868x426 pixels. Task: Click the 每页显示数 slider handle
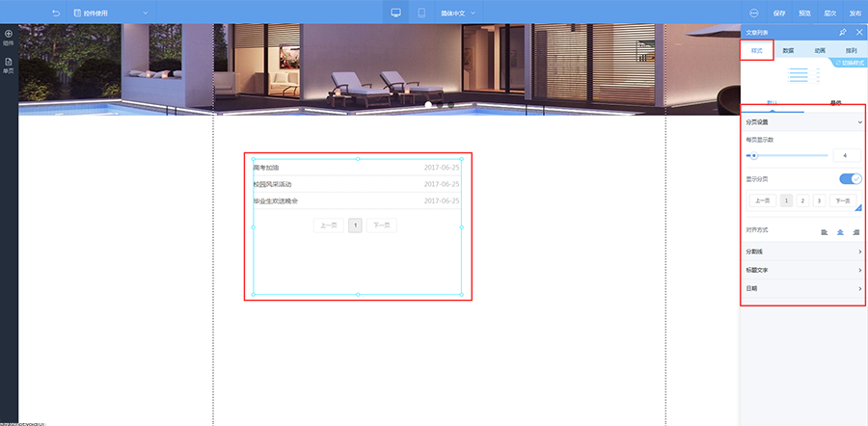pos(754,156)
